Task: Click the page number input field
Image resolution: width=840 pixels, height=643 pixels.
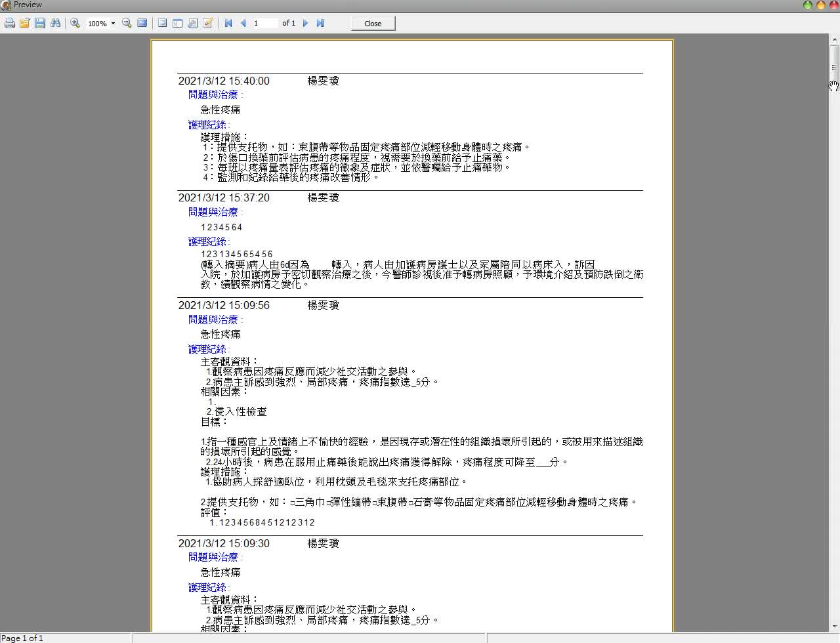Action: pyautogui.click(x=265, y=23)
